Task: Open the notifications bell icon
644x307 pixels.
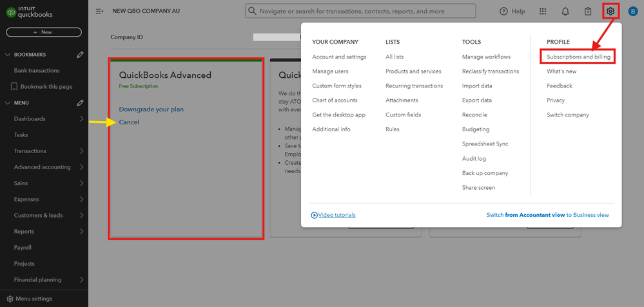Action: (x=565, y=12)
